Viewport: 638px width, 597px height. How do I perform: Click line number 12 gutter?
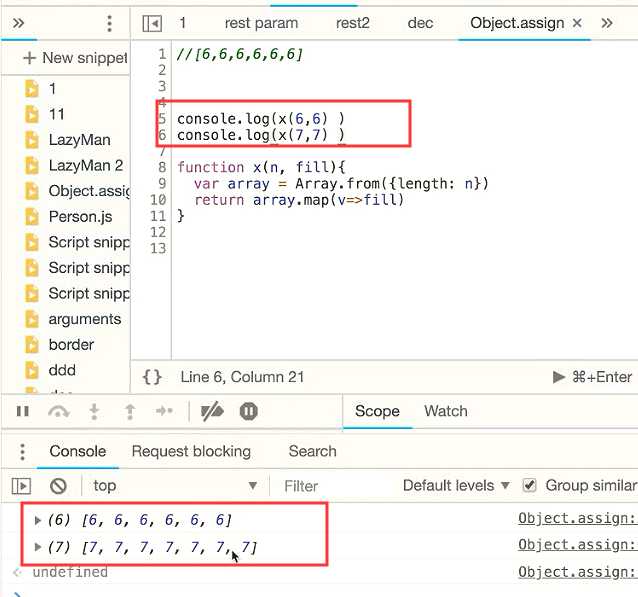pyautogui.click(x=158, y=232)
